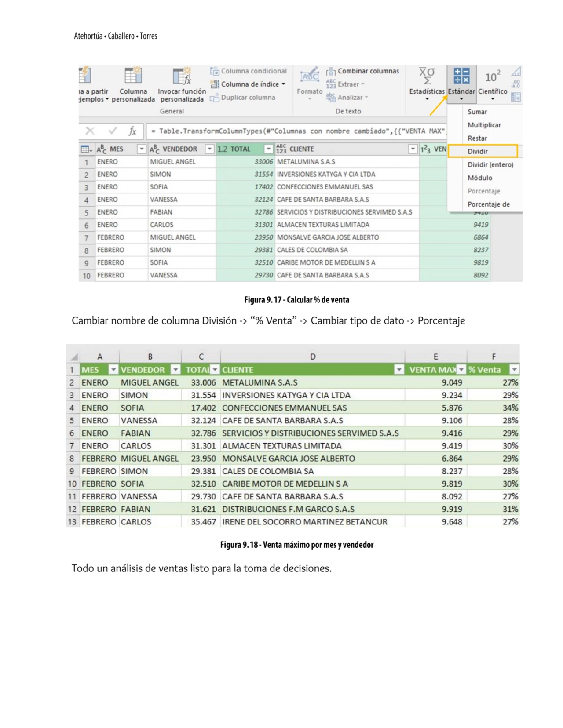Image resolution: width=563 pixels, height=728 pixels.
Task: Click the 1.2 type icon of TOTAL column
Action: [x=223, y=149]
